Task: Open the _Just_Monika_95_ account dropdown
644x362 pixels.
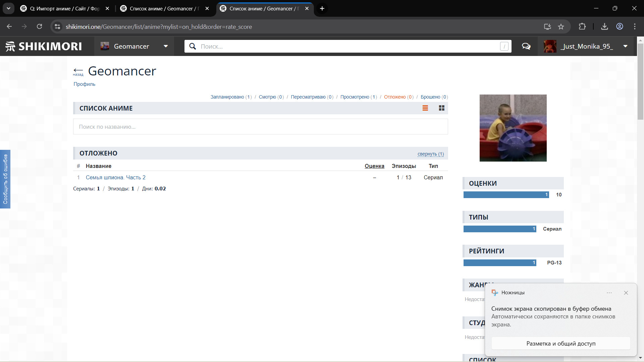Action: click(625, 46)
